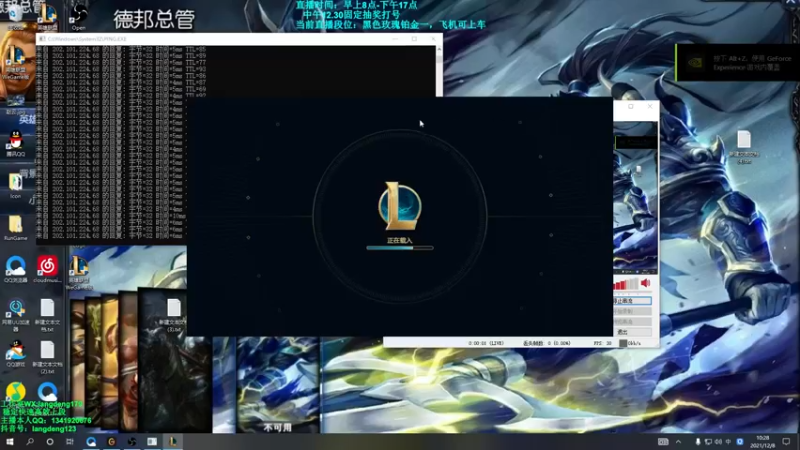Click the microphone tray icon
The height and width of the screenshot is (450, 800).
pos(697,442)
